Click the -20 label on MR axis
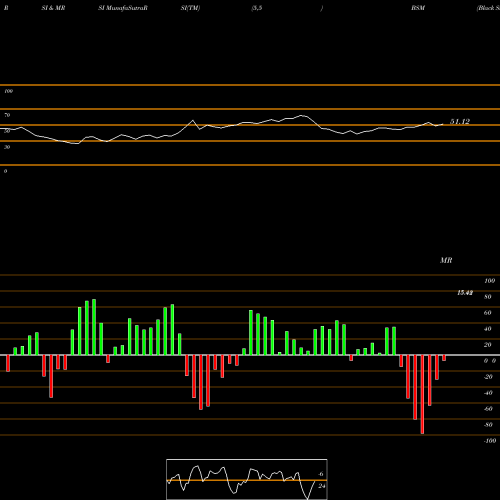Screen dimensions: 500x500 pos(488,377)
